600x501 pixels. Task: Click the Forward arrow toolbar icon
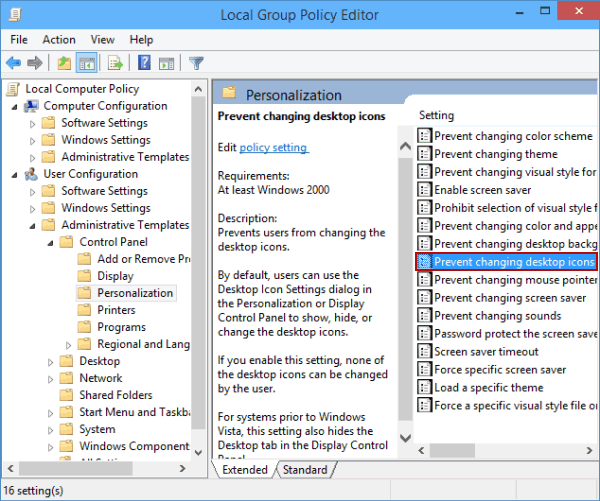tap(35, 63)
